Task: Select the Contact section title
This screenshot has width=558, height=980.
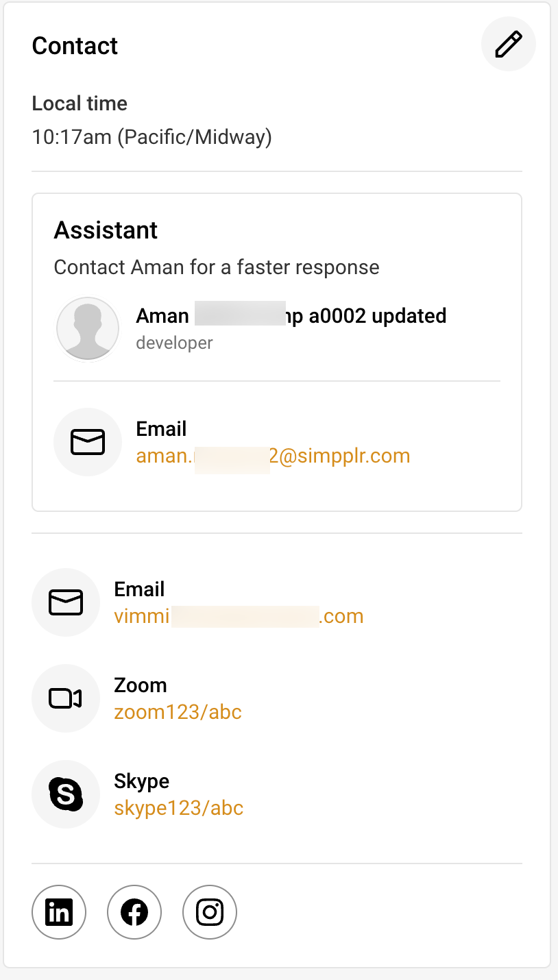Action: 75,45
